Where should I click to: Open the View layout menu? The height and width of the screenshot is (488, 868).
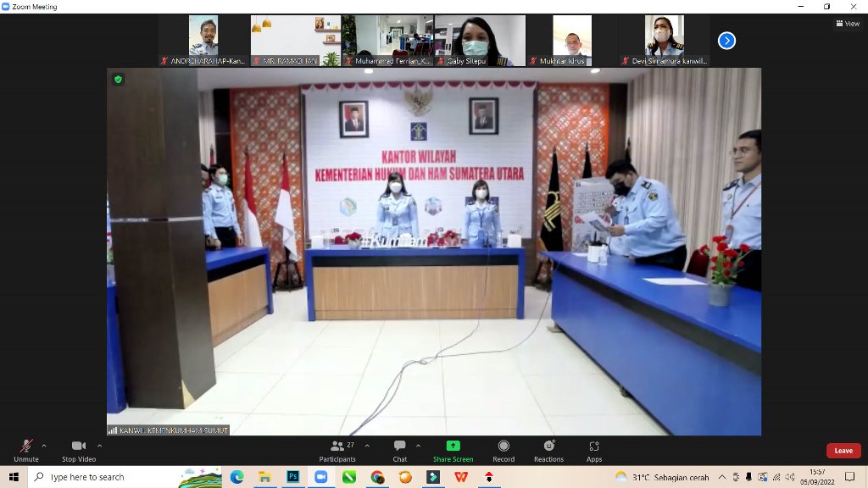tap(848, 24)
